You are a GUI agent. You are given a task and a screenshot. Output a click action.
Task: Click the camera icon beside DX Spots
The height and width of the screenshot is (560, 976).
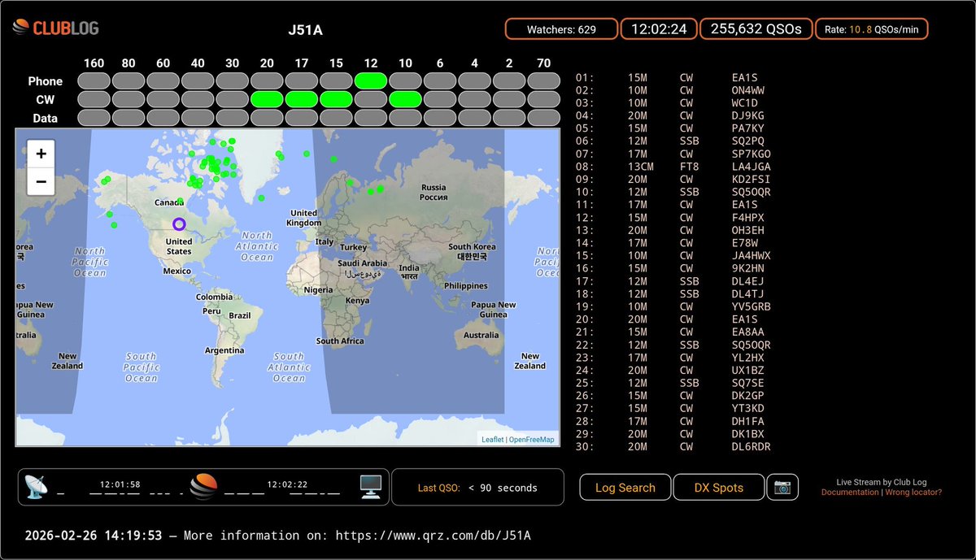tap(782, 487)
